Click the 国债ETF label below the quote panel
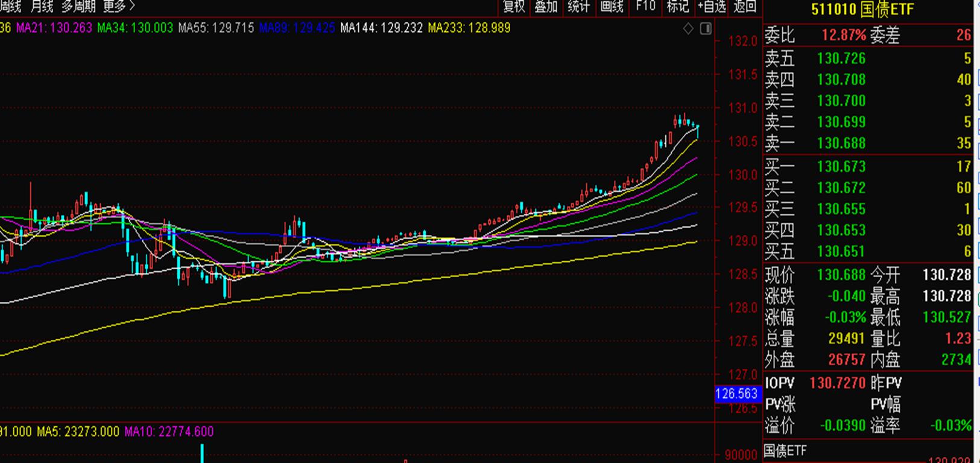Viewport: 980px width, 463px height. pyautogui.click(x=785, y=450)
